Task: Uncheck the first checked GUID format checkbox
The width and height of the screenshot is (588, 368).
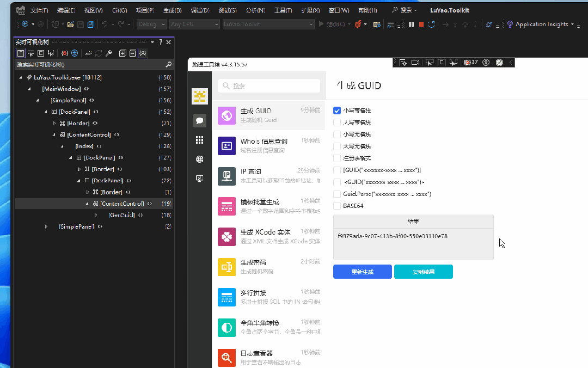Action: pos(337,111)
